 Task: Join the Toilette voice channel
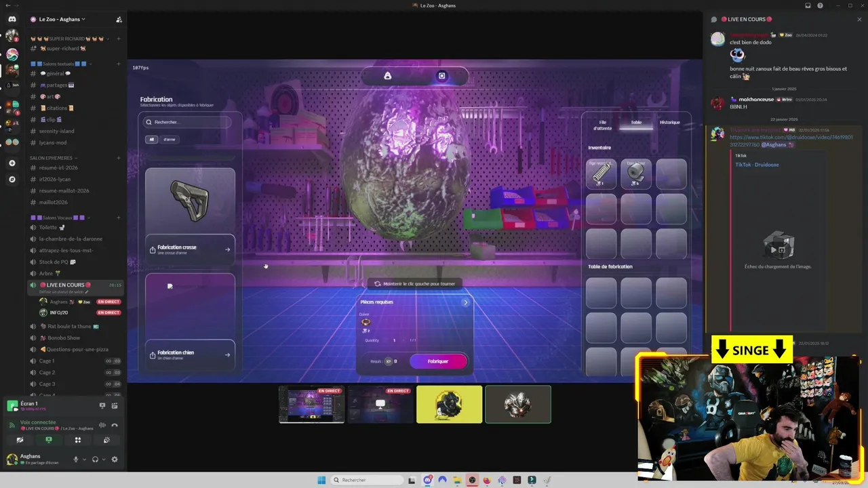click(75, 227)
